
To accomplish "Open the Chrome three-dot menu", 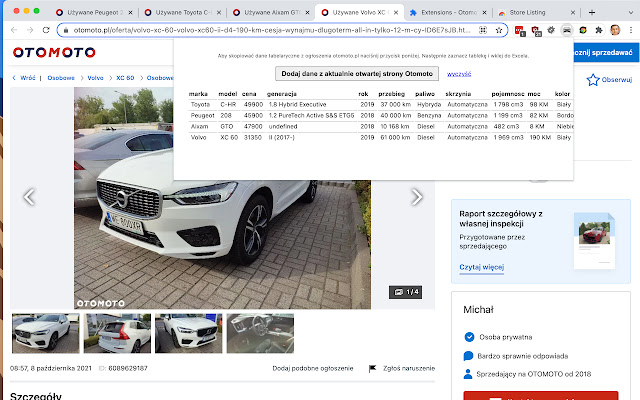I will coord(631,30).
